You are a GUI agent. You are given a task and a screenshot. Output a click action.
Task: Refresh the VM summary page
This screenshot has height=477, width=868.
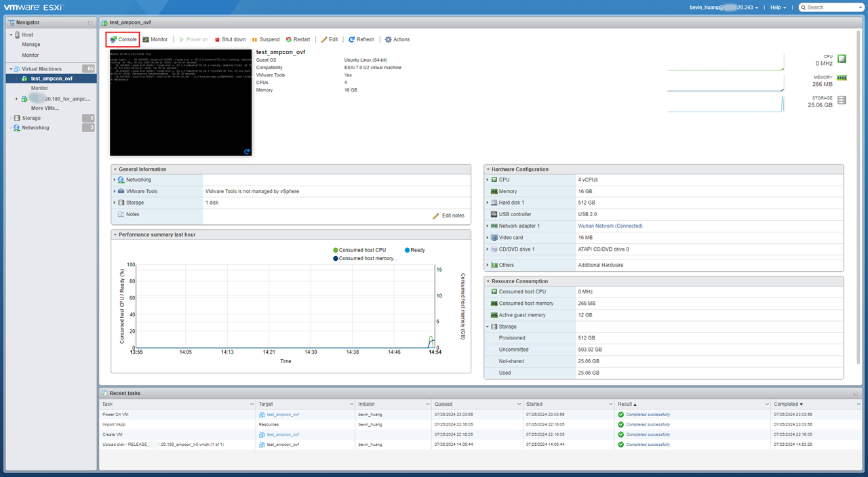pos(361,39)
